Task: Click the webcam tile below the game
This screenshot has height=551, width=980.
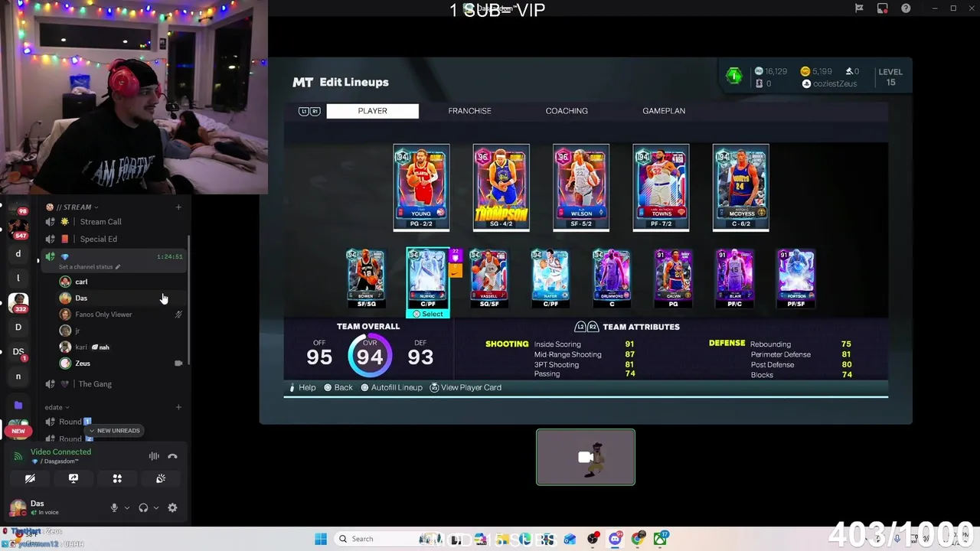Action: (586, 457)
